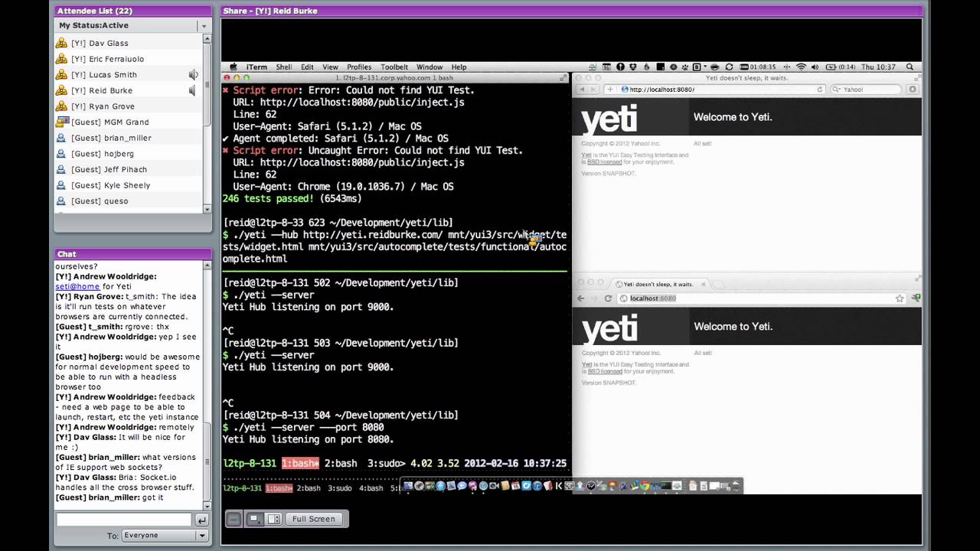This screenshot has width=980, height=551.
Task: Open the chat recipient Everyone dropdown
Action: coord(165,536)
